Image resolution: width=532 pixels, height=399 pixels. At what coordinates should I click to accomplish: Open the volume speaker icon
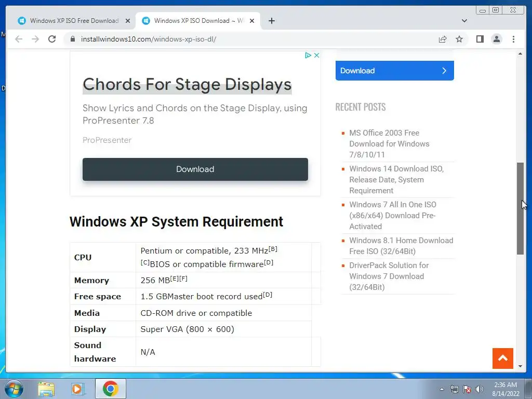pyautogui.click(x=480, y=389)
